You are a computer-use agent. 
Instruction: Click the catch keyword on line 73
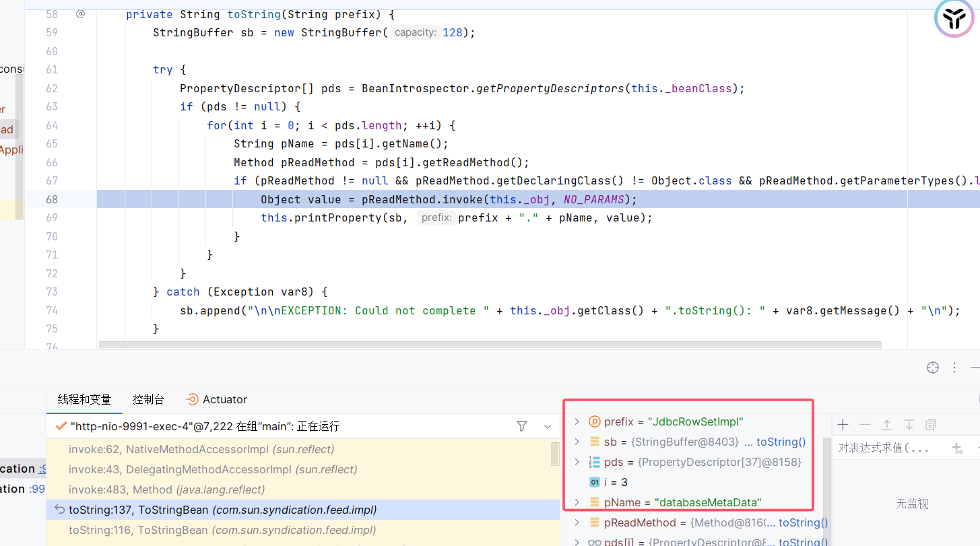(x=183, y=292)
